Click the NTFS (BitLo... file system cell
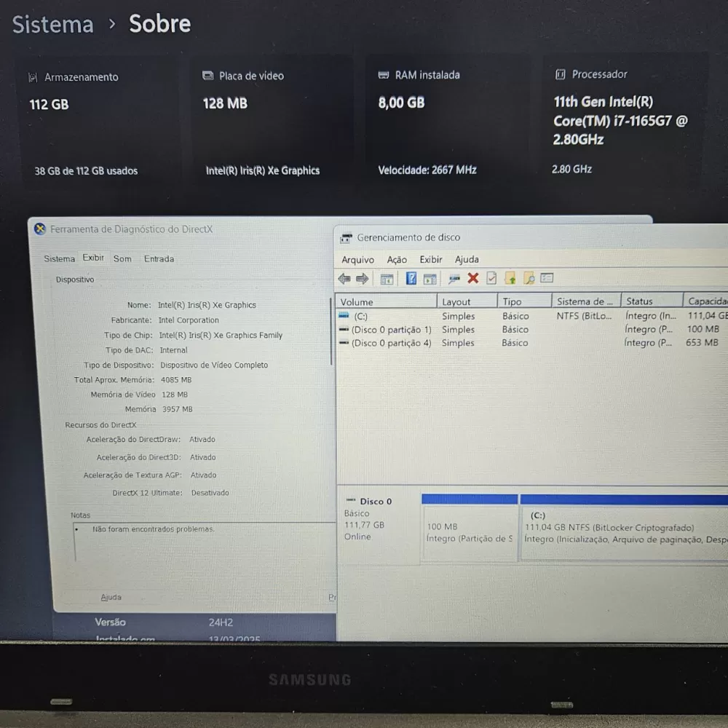This screenshot has height=728, width=728. tap(584, 316)
